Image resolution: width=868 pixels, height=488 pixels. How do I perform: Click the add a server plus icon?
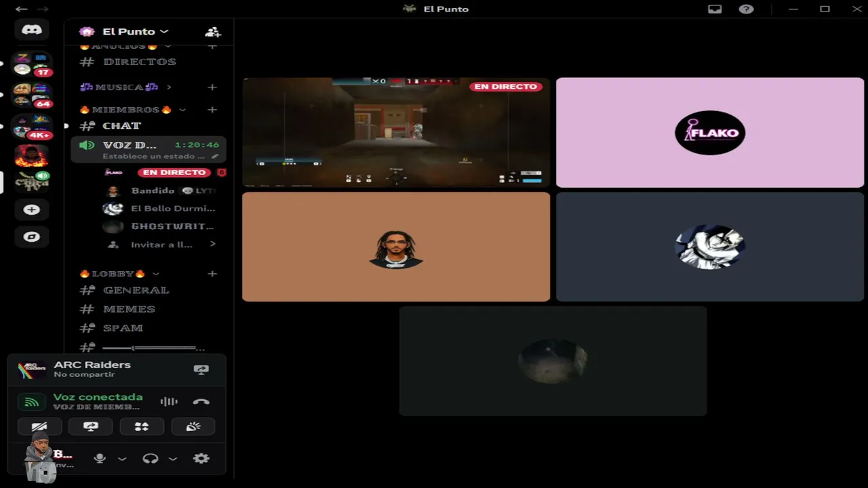click(x=31, y=209)
